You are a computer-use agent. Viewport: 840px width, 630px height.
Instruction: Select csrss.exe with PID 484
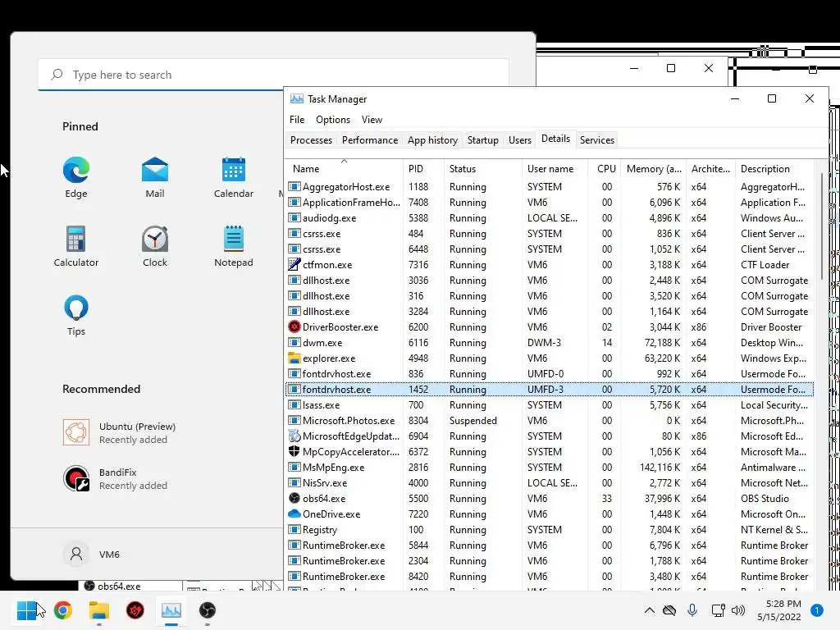tap(550, 233)
